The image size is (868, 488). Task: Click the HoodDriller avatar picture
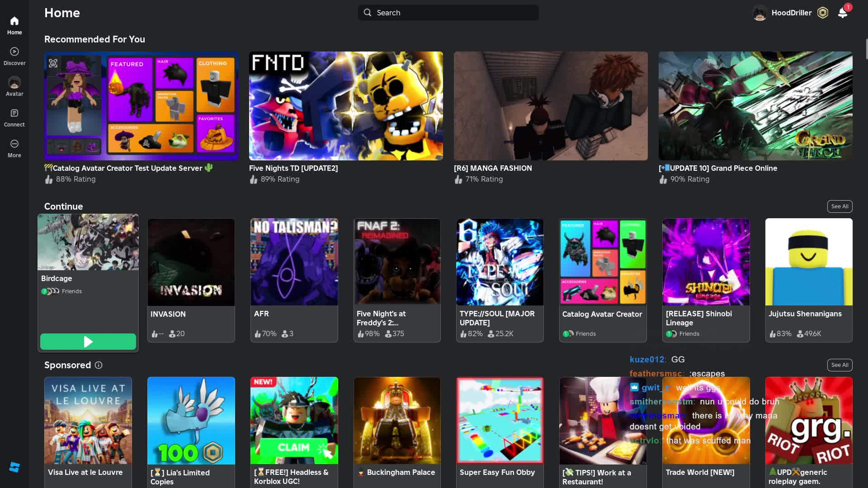pos(760,13)
